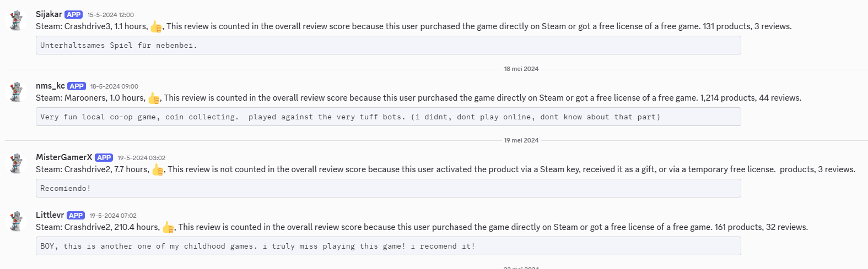Open the nms_kc username profile
Viewport: 868px width, 269px height.
pos(50,86)
